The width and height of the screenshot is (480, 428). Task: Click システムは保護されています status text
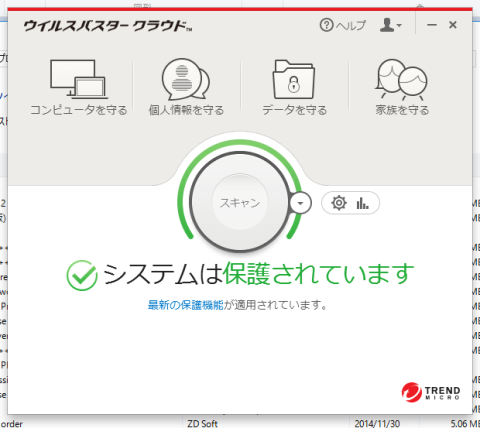259,274
